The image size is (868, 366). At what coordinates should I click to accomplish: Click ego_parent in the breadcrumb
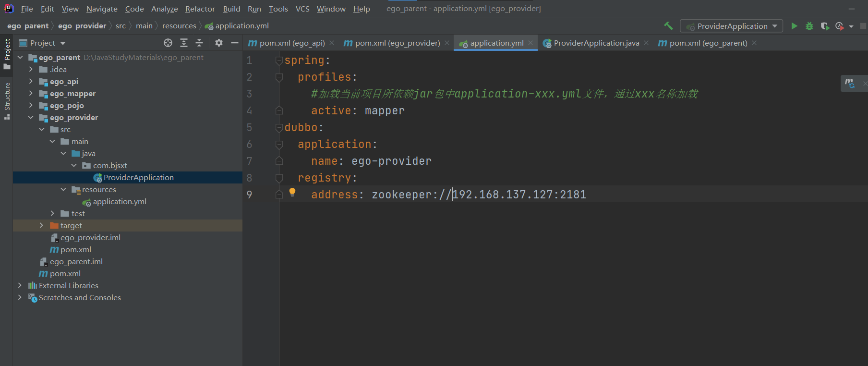point(28,26)
